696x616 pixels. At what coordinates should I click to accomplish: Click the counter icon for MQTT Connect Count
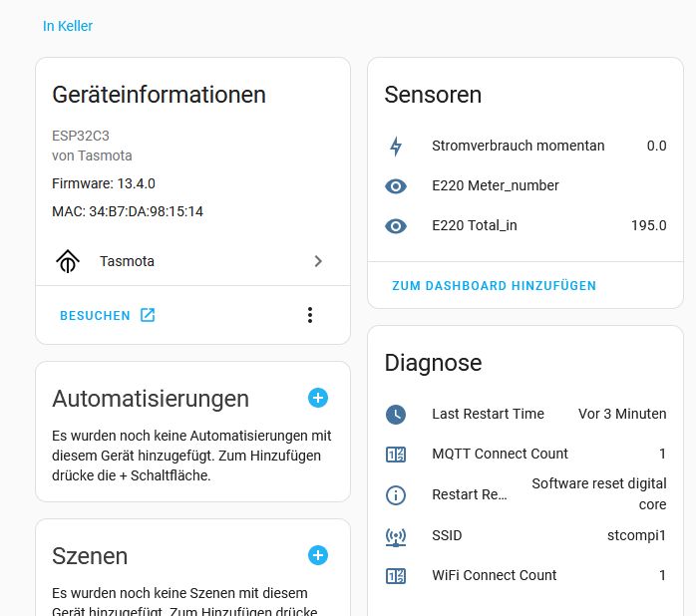(x=396, y=455)
